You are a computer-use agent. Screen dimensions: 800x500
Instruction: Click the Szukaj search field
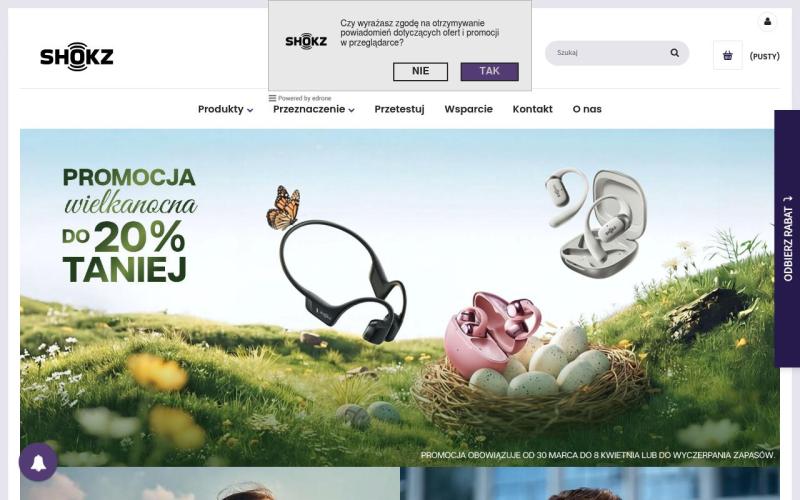pos(610,53)
